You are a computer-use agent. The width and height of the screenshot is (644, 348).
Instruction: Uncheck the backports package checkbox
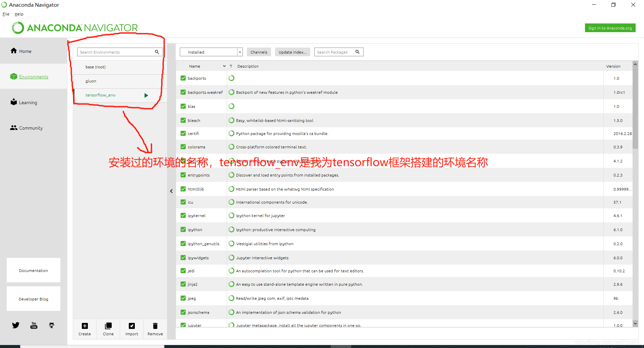pos(183,78)
